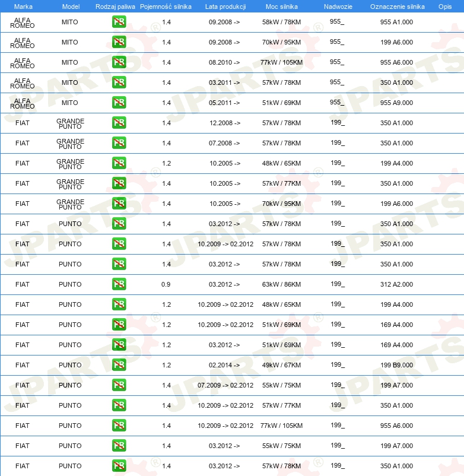Click PUNTO model in 63kW / 86KM row
464x476 pixels.
coord(70,284)
